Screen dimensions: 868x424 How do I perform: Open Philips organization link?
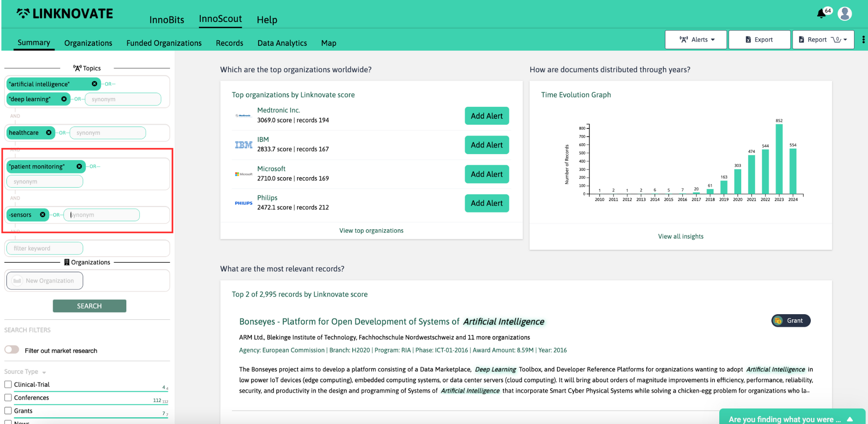(267, 198)
